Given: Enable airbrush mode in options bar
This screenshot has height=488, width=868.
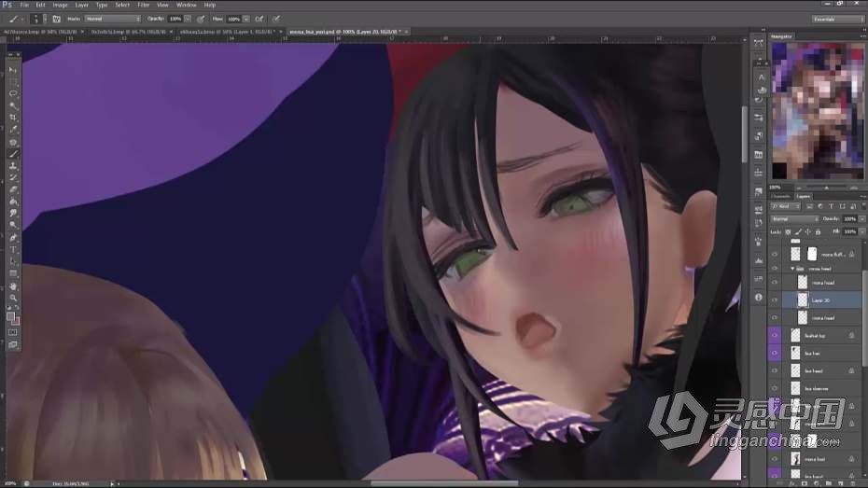Looking at the screenshot, I should coord(259,18).
